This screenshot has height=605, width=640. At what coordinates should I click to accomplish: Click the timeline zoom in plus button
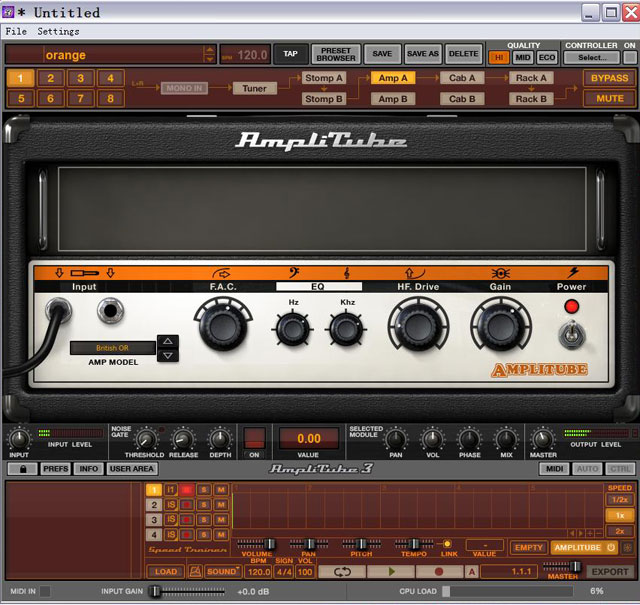coord(590,533)
